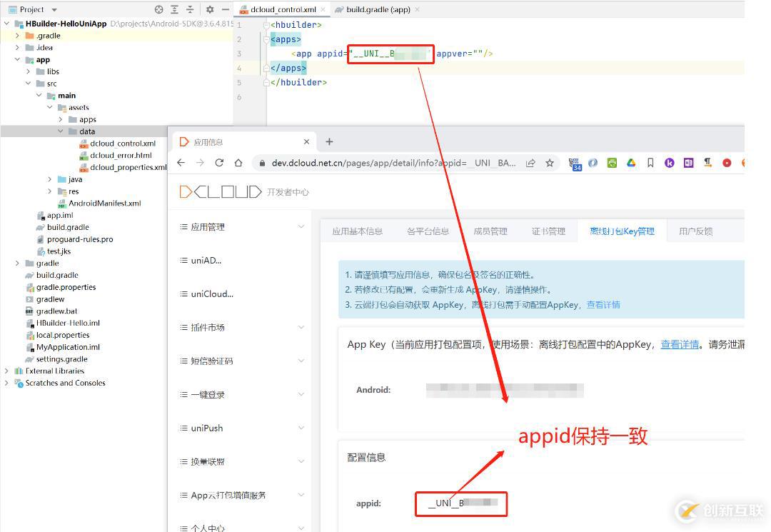
Task: Click 查看详情 link in blue notice
Action: [x=603, y=305]
